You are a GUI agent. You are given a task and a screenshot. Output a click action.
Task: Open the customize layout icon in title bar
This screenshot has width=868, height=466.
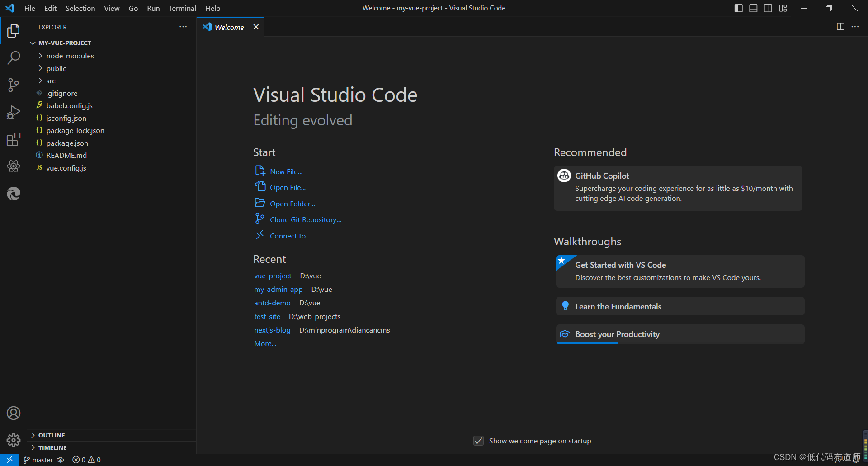(x=783, y=8)
